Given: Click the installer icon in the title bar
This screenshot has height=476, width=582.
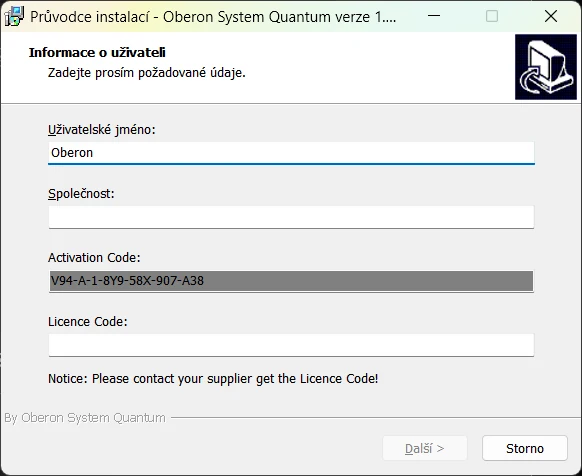Looking at the screenshot, I should [x=14, y=16].
